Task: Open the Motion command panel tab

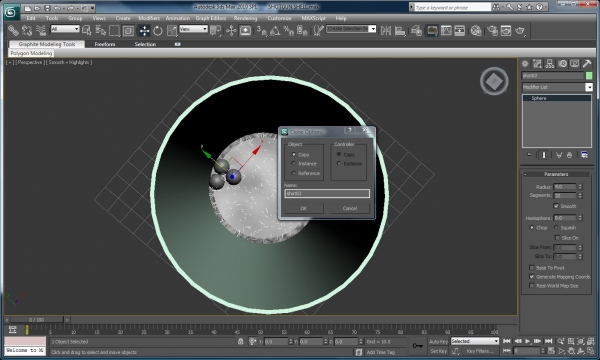Action: [x=562, y=64]
